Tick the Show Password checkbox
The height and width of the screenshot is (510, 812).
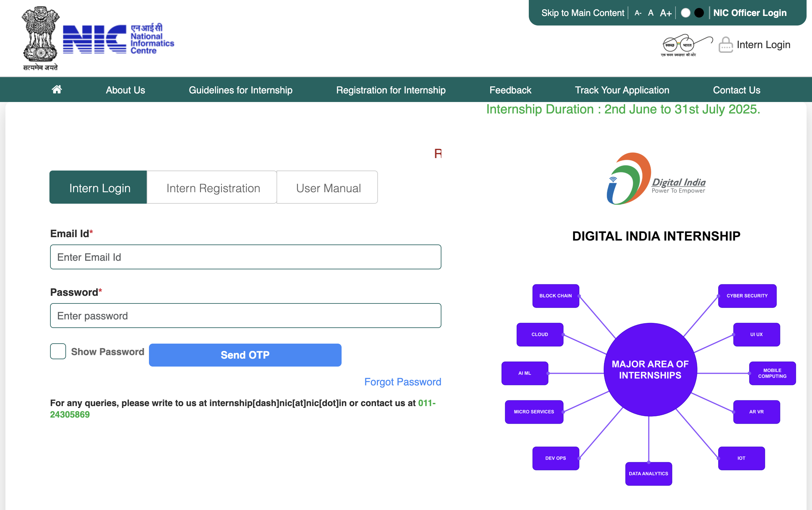(x=58, y=351)
